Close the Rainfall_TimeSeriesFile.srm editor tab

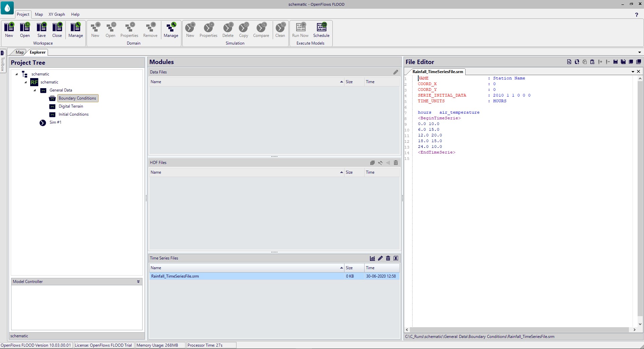point(638,72)
